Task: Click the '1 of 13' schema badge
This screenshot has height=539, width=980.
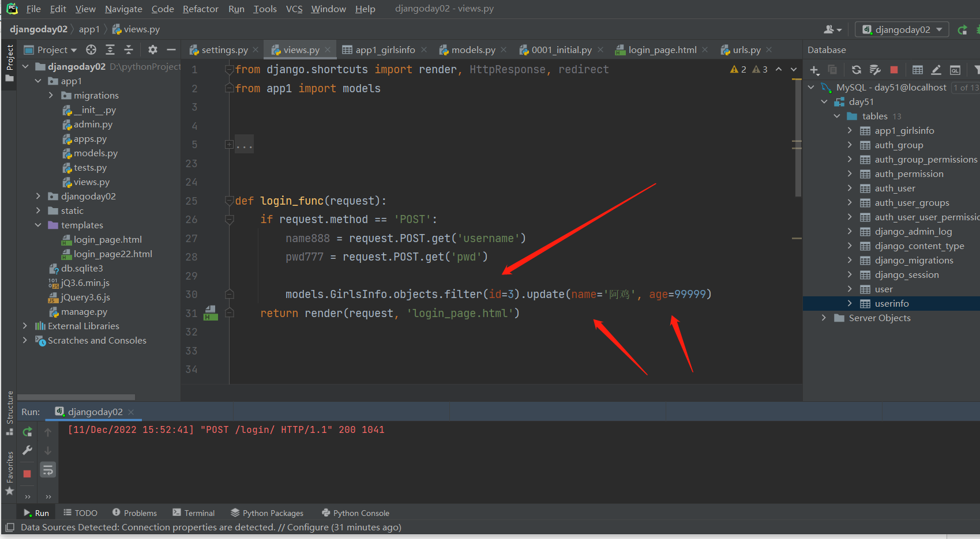Action: (965, 88)
